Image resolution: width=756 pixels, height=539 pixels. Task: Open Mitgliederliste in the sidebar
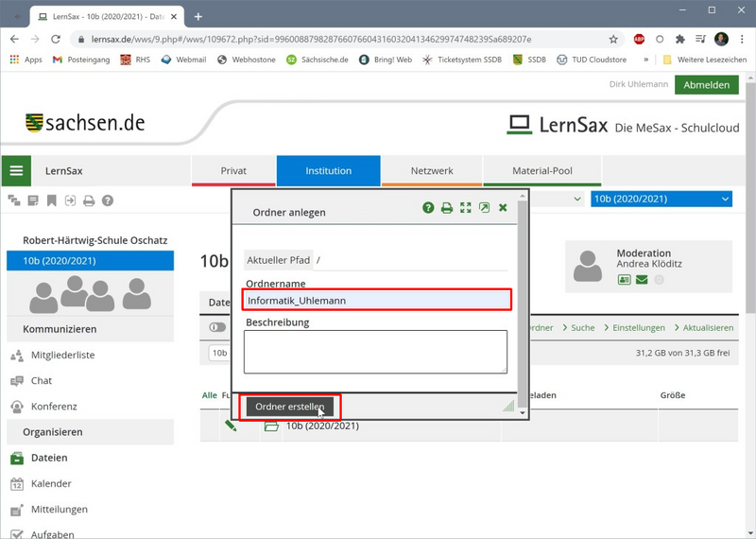pos(62,355)
